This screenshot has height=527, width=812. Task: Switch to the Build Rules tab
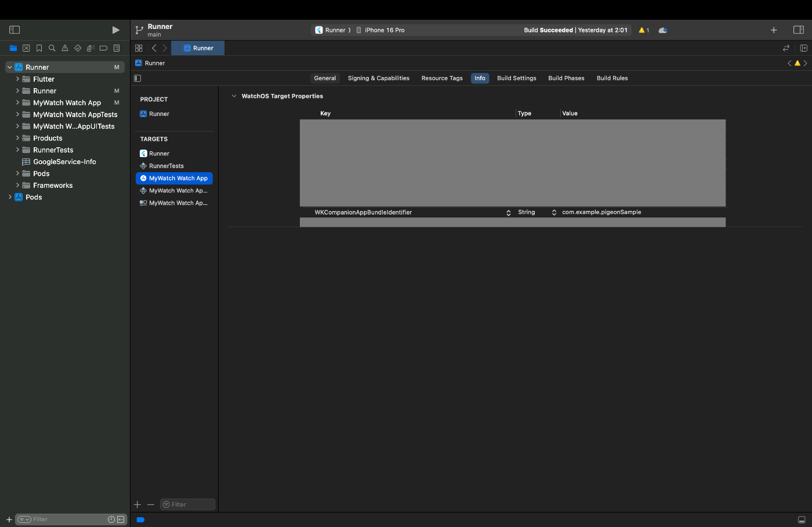[x=612, y=78]
